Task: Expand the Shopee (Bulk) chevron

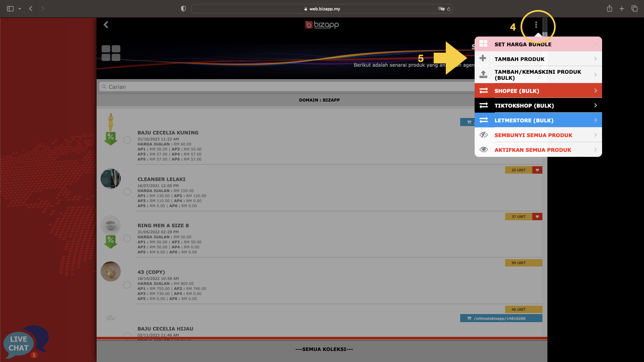Action: 596,90
